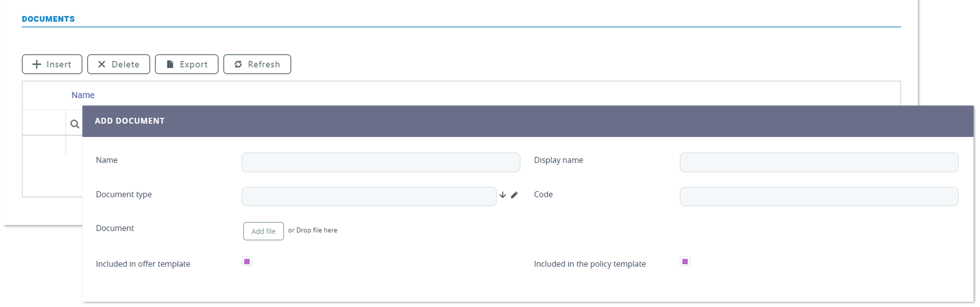
Task: Click the Add file button
Action: pyautogui.click(x=263, y=231)
